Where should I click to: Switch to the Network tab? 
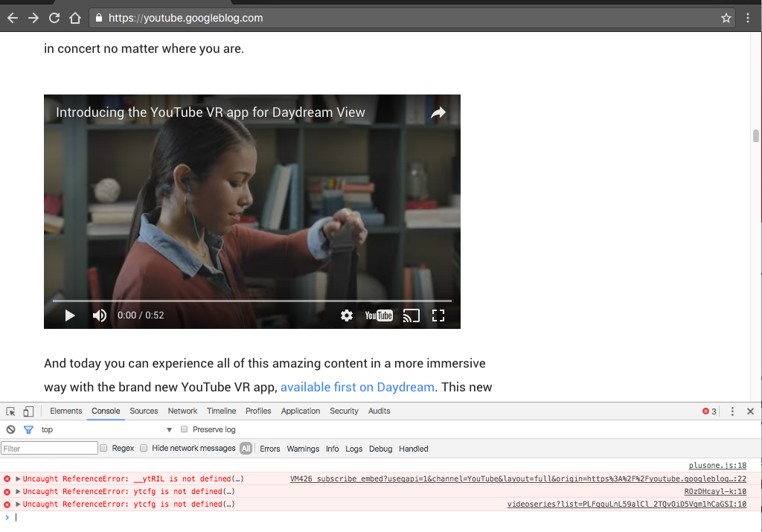tap(182, 411)
